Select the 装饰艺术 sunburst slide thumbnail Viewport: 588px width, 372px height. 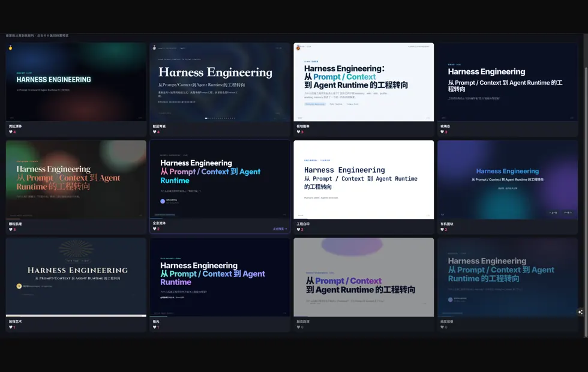(x=76, y=277)
